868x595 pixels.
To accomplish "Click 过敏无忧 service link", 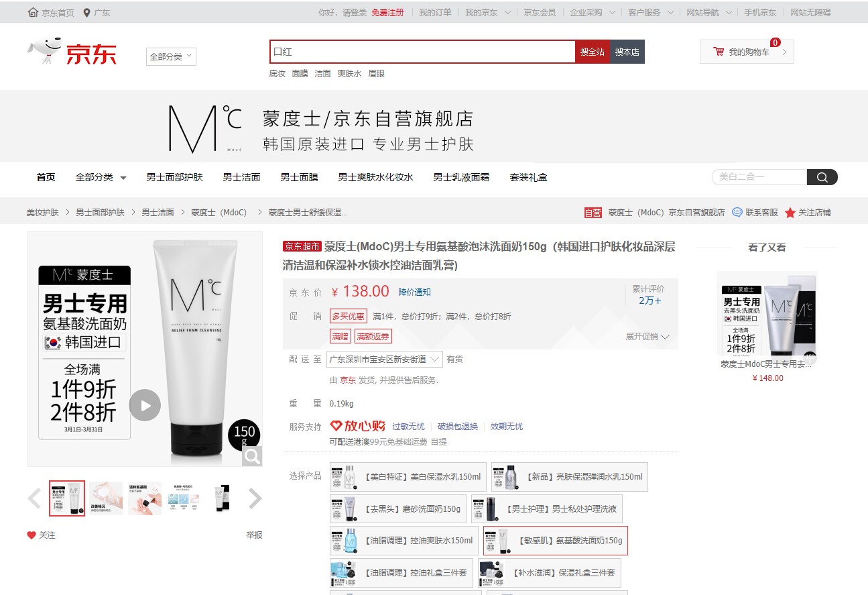I will coord(408,427).
